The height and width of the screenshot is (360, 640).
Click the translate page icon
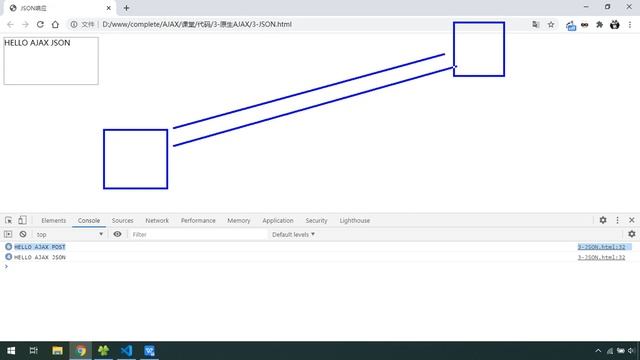(x=536, y=24)
